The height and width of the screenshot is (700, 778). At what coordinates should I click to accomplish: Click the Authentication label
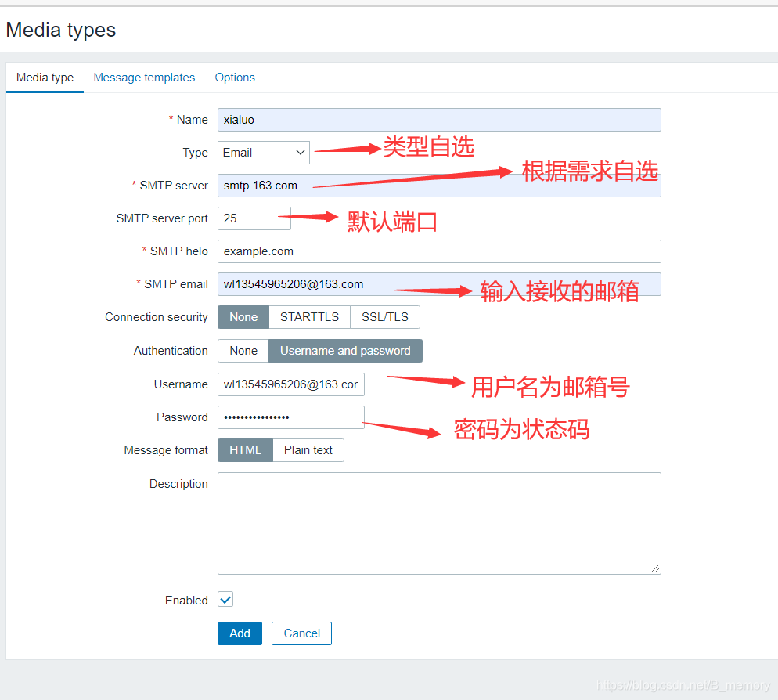(x=171, y=351)
